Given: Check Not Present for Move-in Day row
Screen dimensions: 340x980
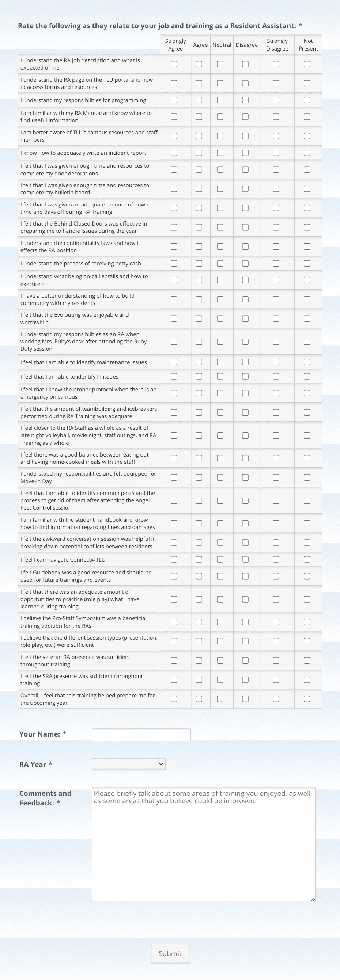Looking at the screenshot, I should [x=307, y=477].
